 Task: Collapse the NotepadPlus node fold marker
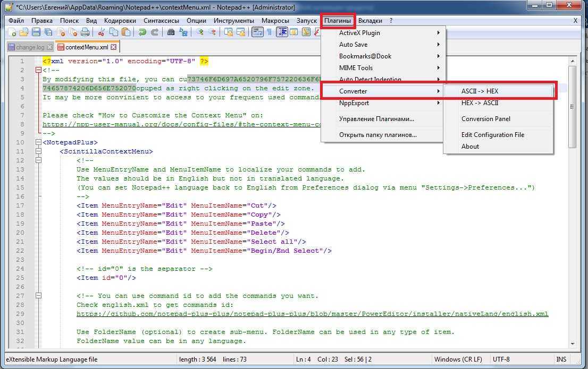[38, 142]
